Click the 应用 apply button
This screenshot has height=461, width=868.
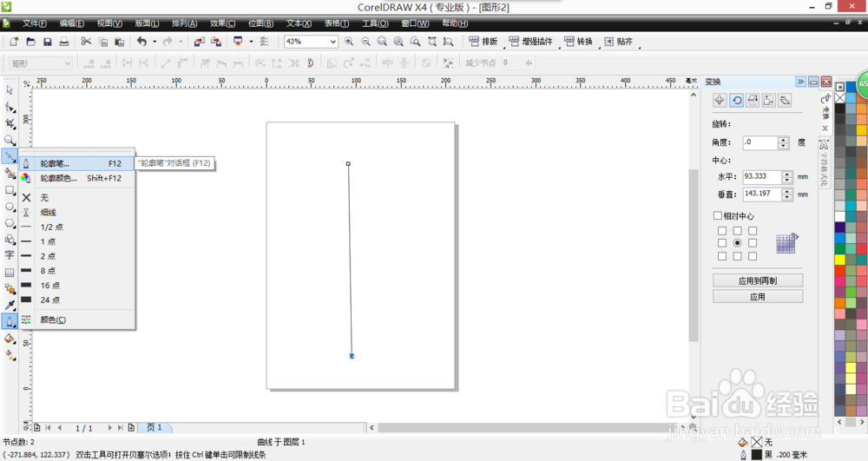click(758, 297)
